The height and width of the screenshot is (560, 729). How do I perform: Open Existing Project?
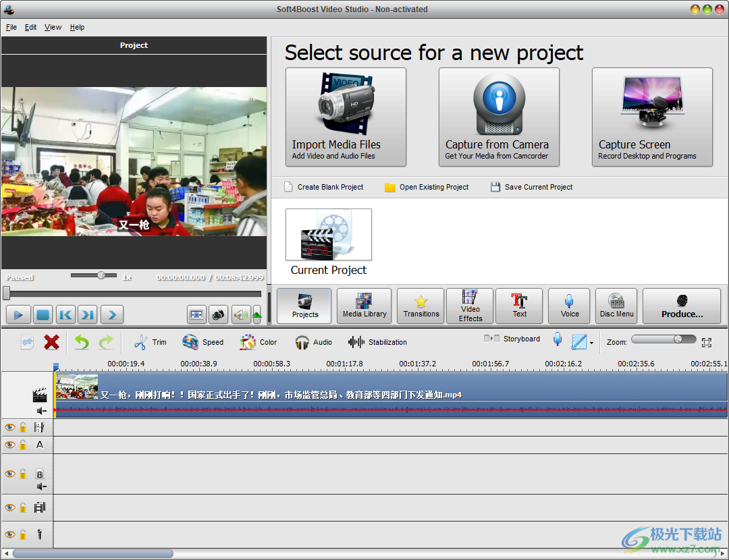click(427, 187)
